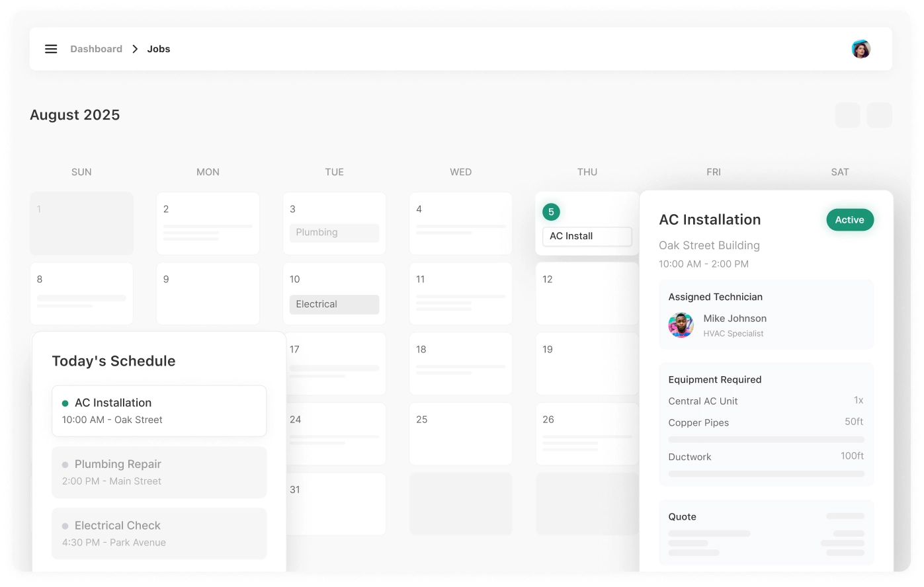Click Mike Johnson's technician avatar
924x587 pixels.
tap(681, 325)
